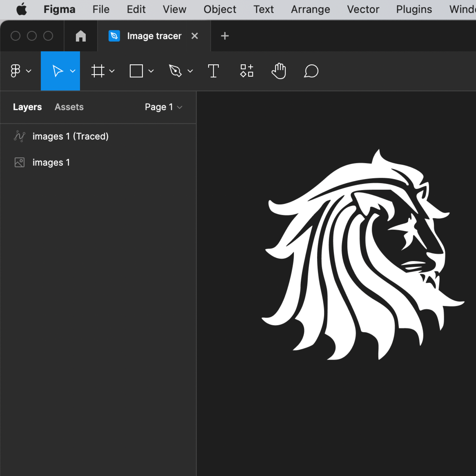Select the Move tool arrow
Viewport: 476px width, 476px height.
coord(57,71)
